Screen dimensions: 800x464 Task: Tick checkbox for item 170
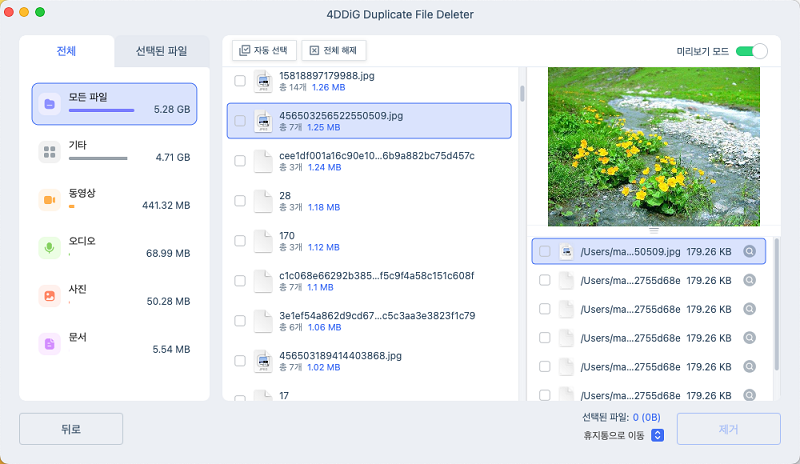(x=240, y=240)
